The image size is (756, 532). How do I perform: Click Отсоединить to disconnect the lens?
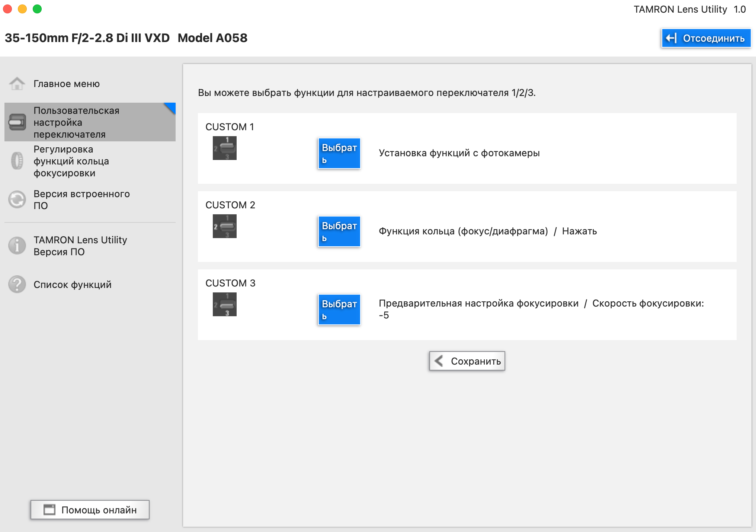[706, 38]
